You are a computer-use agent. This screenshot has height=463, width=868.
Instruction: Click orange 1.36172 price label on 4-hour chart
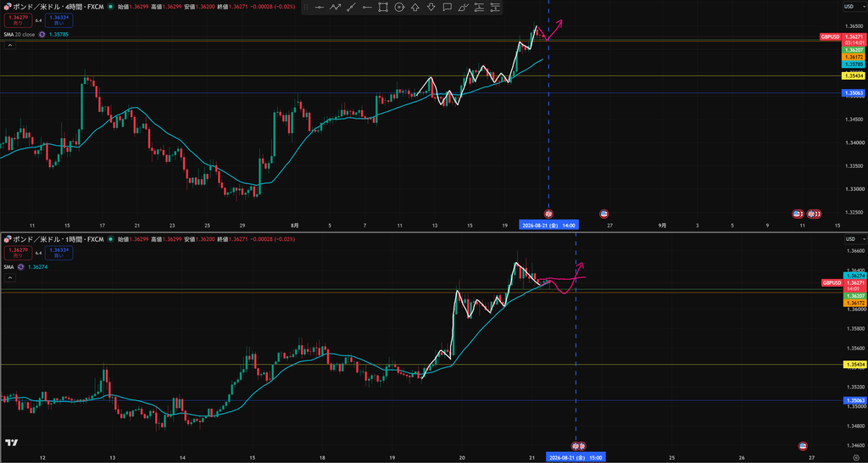tap(853, 57)
